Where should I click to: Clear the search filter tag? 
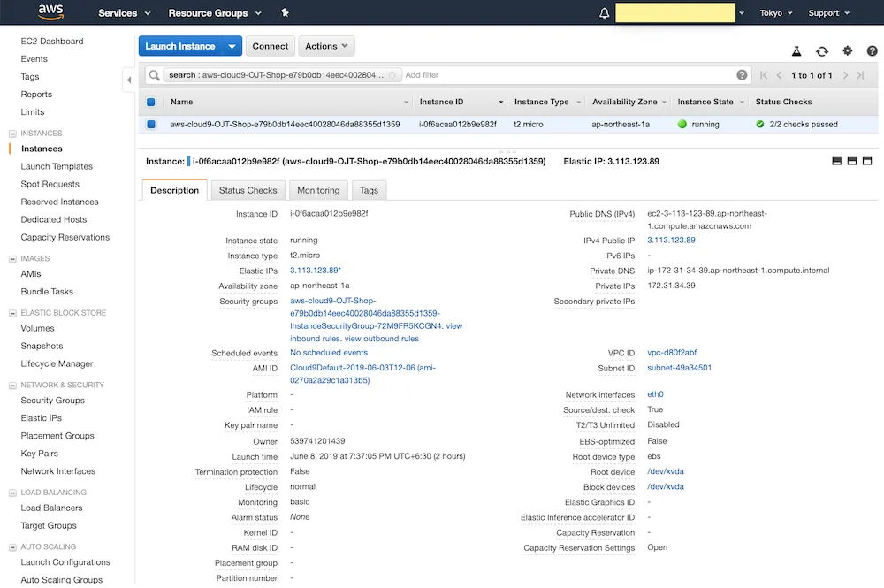coord(392,75)
